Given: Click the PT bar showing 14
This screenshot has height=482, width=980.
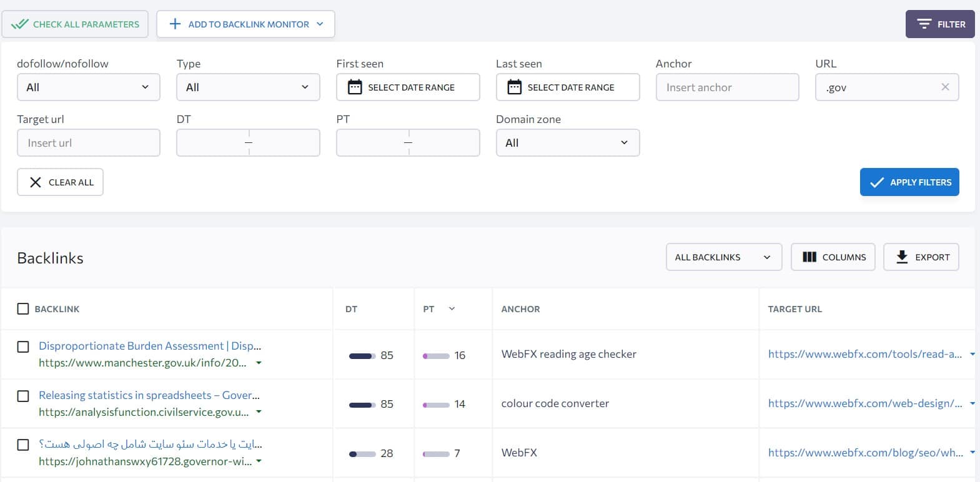Looking at the screenshot, I should [x=436, y=405].
